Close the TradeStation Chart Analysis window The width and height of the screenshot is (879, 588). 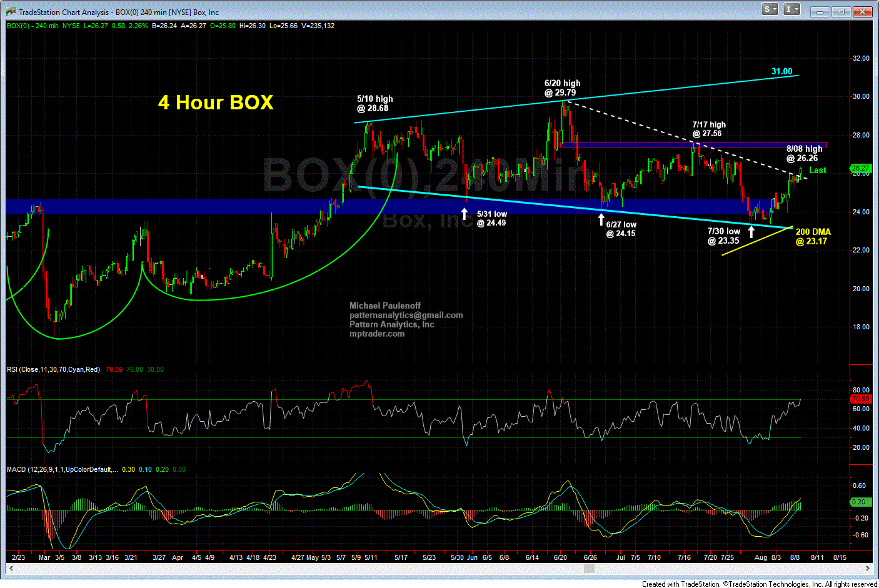pos(863,11)
